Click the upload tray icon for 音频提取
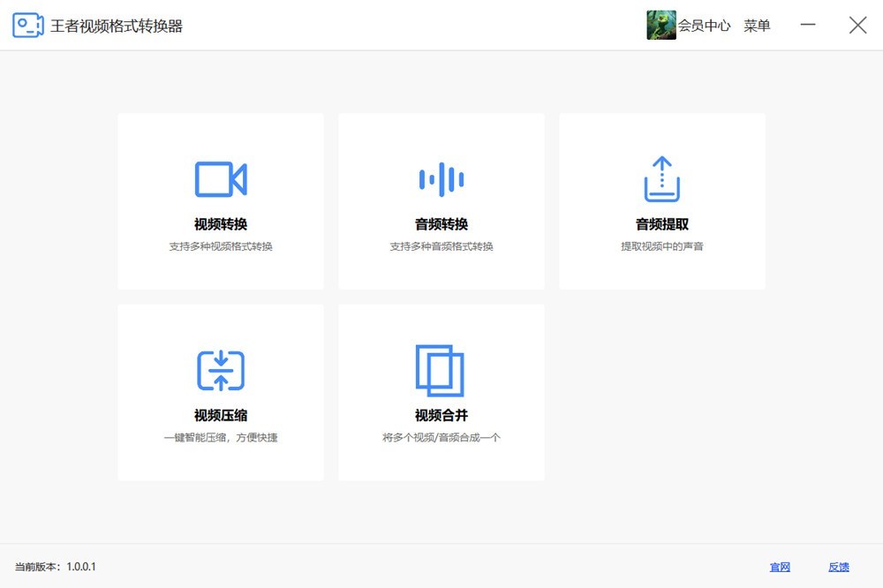The height and width of the screenshot is (588, 883). point(661,179)
